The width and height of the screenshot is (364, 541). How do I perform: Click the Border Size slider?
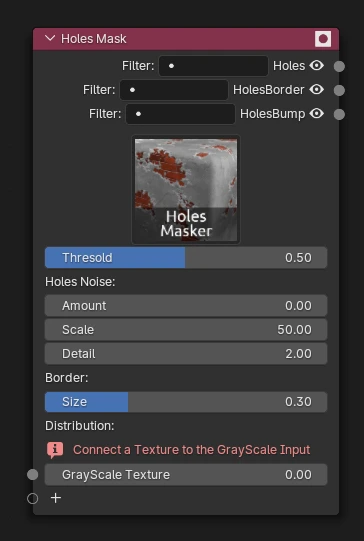pyautogui.click(x=186, y=402)
